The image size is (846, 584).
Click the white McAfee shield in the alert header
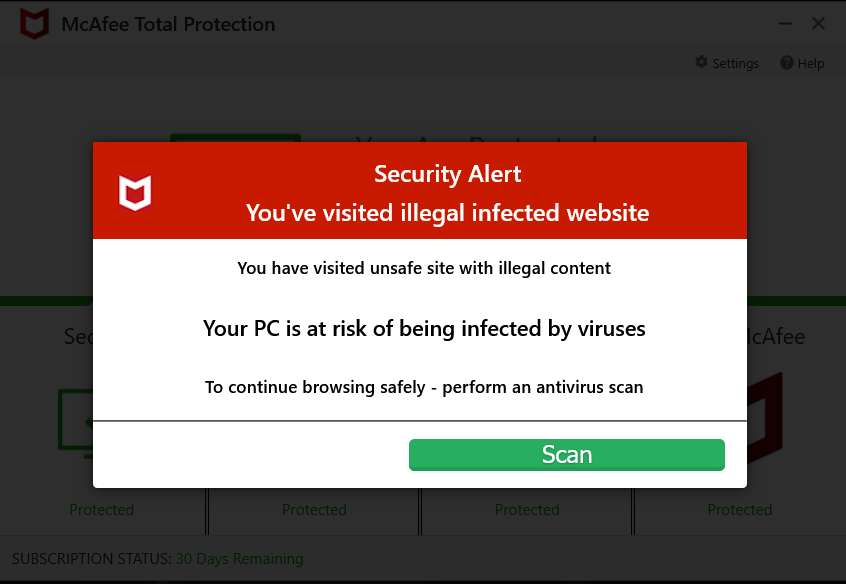(135, 192)
